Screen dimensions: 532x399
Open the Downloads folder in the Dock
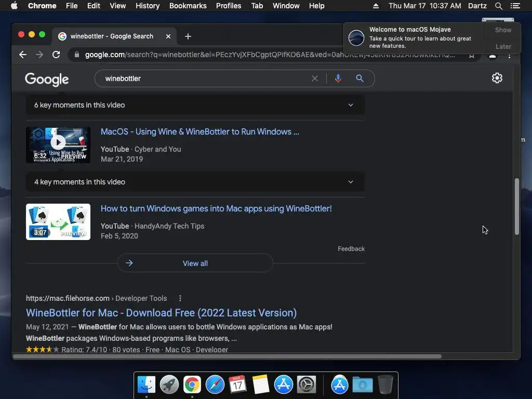362,385
